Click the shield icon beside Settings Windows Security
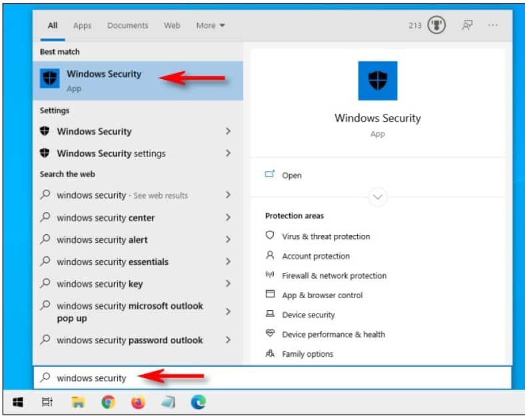The image size is (525, 420). (x=45, y=130)
